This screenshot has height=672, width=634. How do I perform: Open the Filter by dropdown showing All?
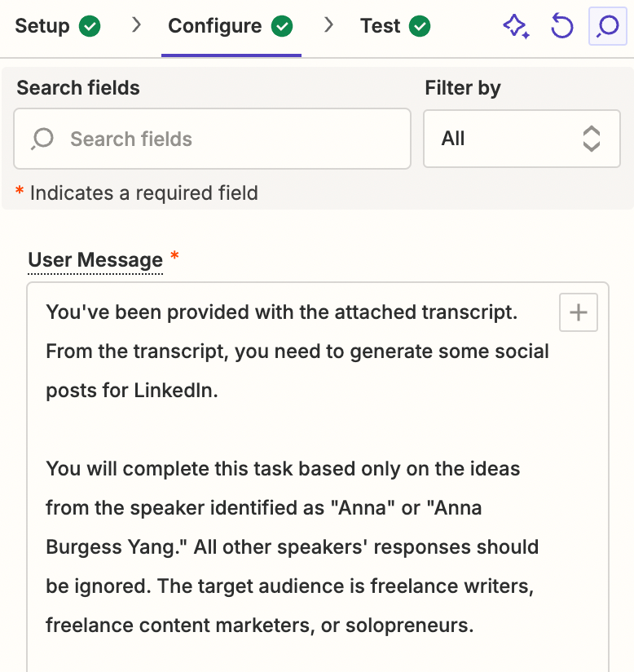[x=522, y=139]
